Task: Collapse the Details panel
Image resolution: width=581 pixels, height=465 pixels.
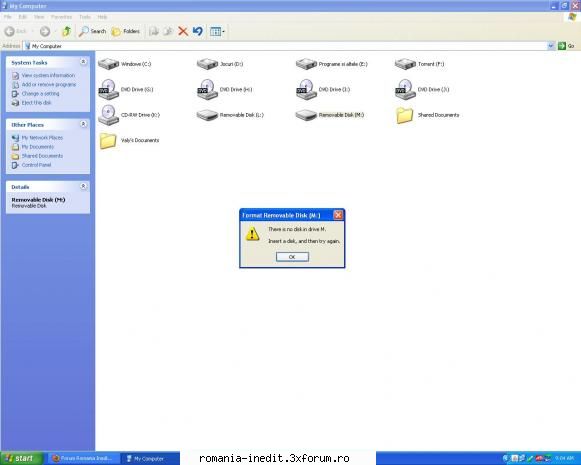Action: [83, 186]
